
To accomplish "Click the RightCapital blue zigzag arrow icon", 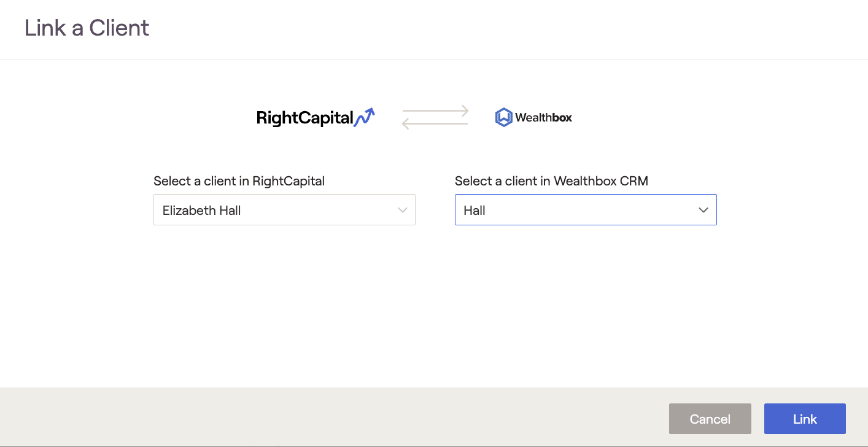I will (x=365, y=117).
